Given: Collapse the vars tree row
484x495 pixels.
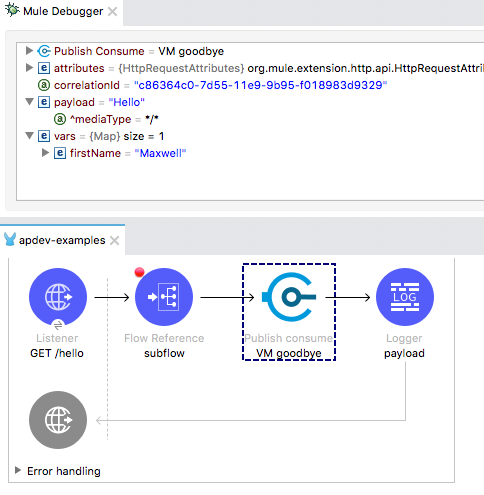Looking at the screenshot, I should tap(29, 136).
